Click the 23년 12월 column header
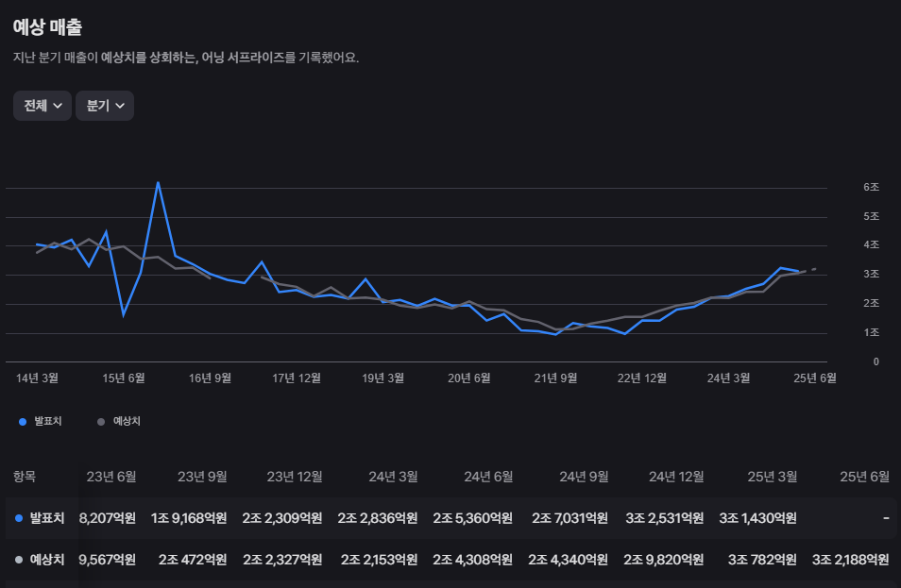901x588 pixels. (295, 477)
